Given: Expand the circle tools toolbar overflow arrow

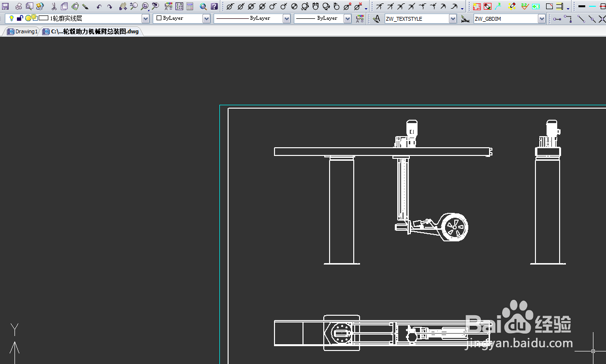Looking at the screenshot, I should (366, 8).
